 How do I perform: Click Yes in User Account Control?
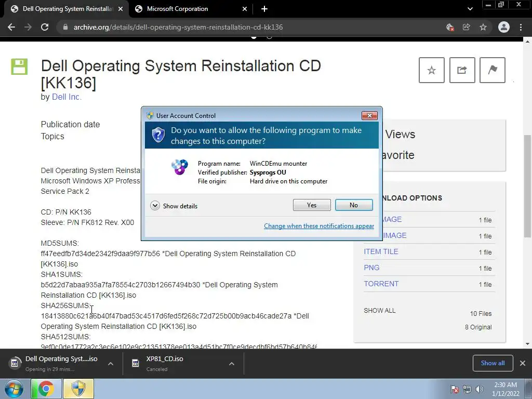(312, 205)
